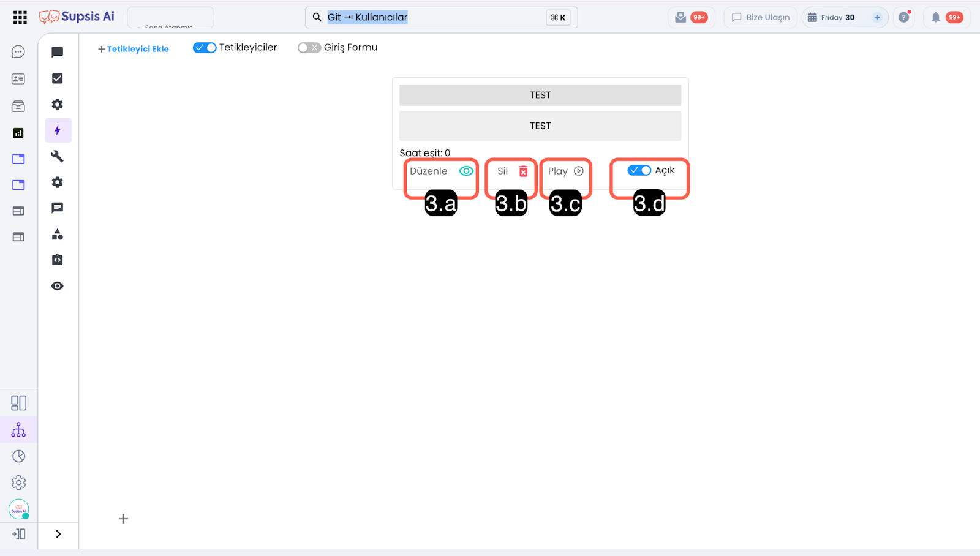Open the eye icon in the second sidebar
Screen dimensions: 980x556
(x=58, y=286)
